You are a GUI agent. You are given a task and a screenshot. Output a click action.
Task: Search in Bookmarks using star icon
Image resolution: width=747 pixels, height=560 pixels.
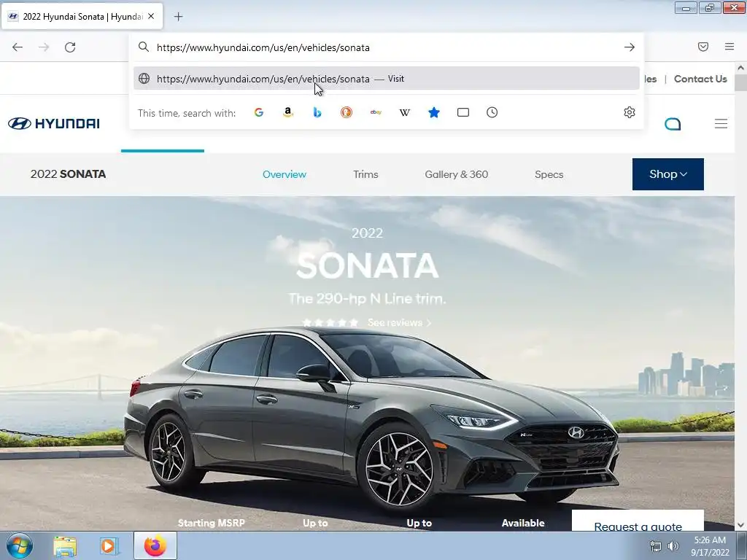tap(434, 112)
